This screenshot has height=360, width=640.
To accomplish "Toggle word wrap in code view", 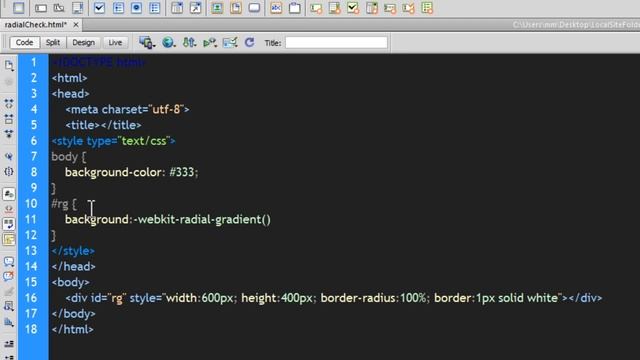I will click(x=9, y=224).
